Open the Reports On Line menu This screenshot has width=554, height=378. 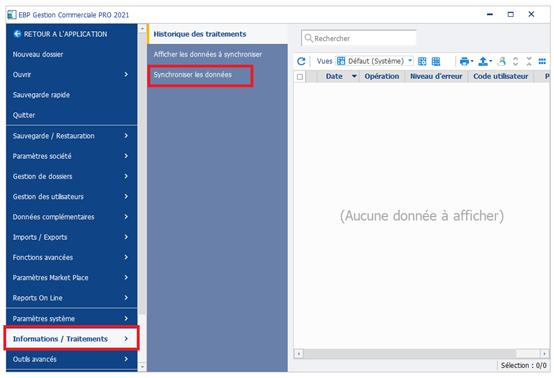(x=71, y=298)
